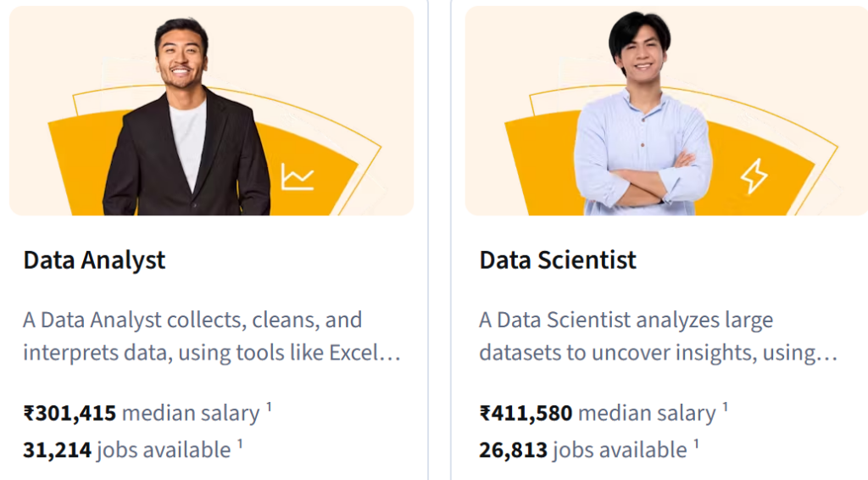Click the line chart icon on Data Analyst card
The width and height of the screenshot is (868, 480).
pos(298,176)
